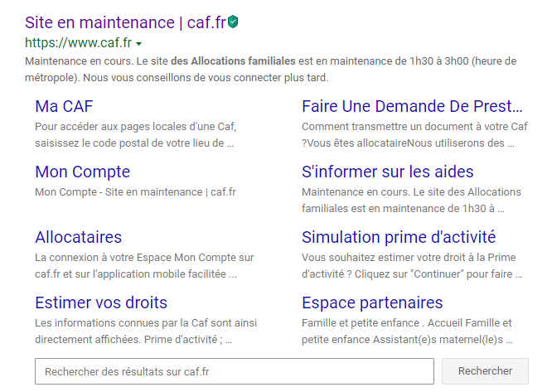Click the 'Maintenance en cours' snippet under the main title

click(x=271, y=69)
